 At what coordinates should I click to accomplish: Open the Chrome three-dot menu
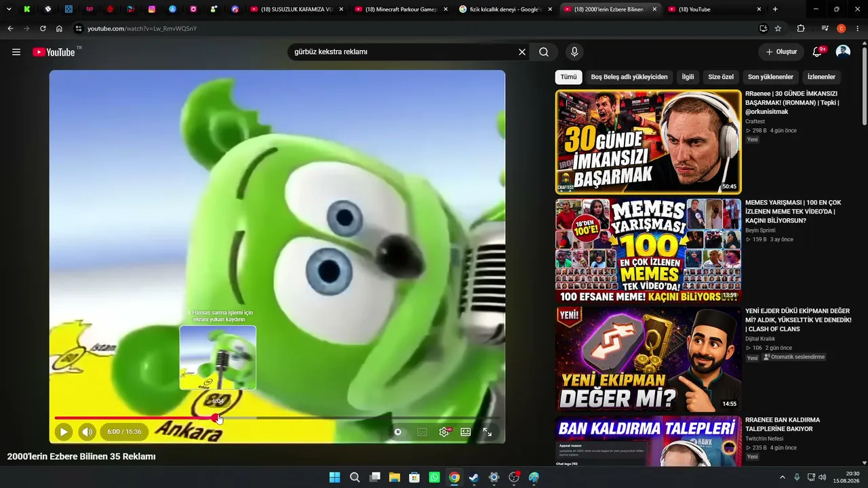[858, 28]
